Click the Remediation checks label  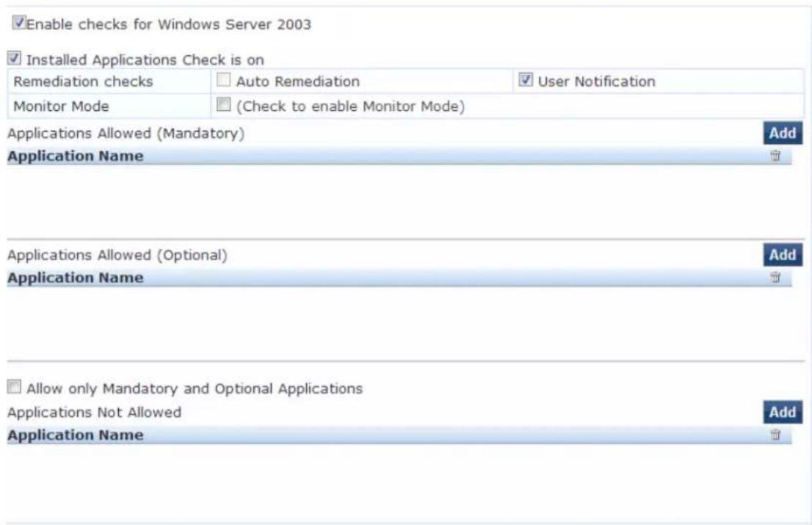tap(84, 82)
